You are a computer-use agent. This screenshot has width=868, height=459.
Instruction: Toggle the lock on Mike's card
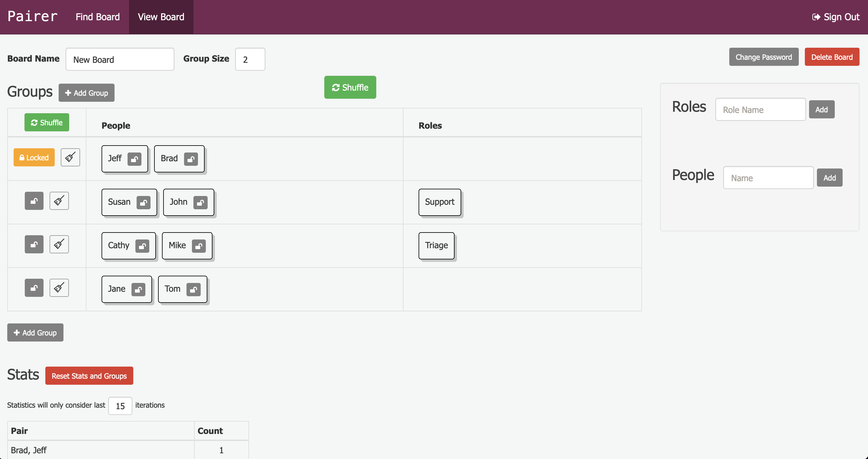coord(199,246)
